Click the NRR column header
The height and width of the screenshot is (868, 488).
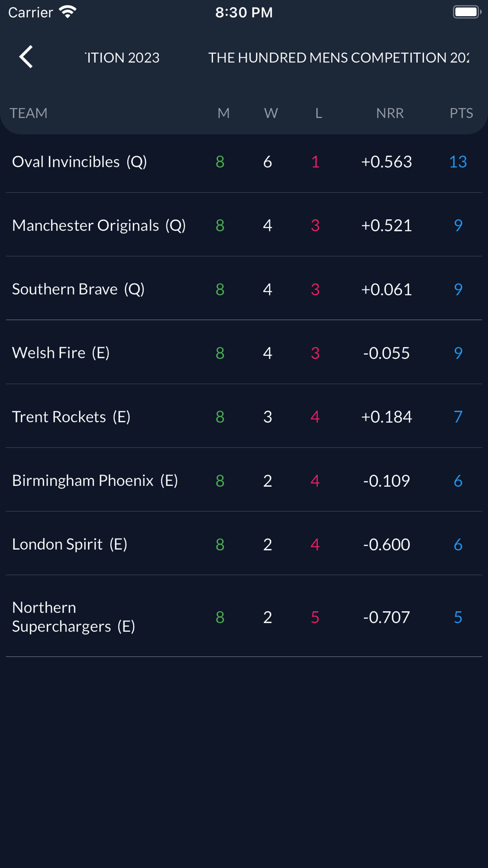click(389, 113)
